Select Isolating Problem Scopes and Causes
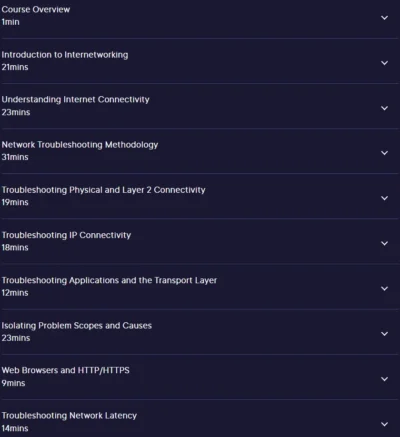 click(x=77, y=326)
